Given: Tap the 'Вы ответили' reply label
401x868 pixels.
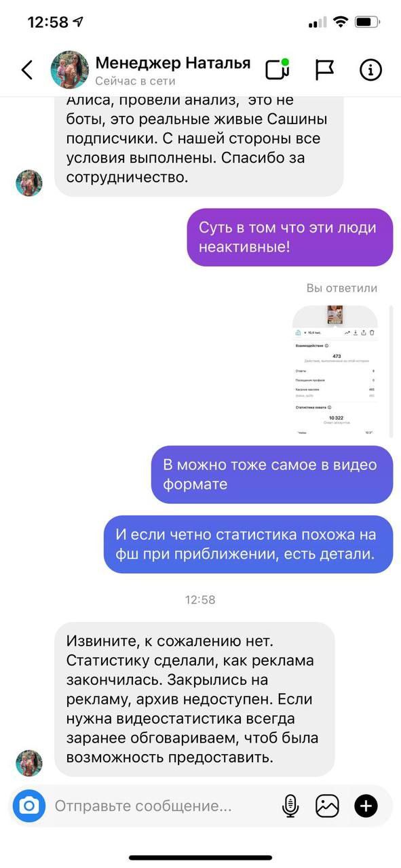Looking at the screenshot, I should pos(342,288).
